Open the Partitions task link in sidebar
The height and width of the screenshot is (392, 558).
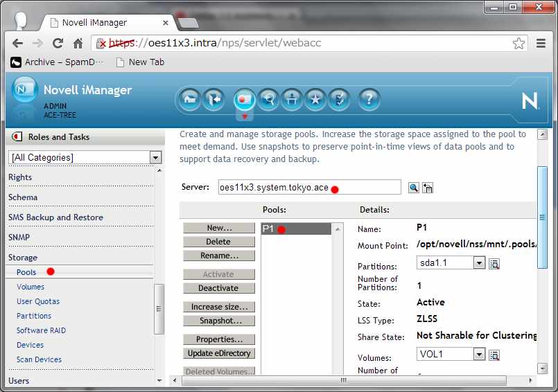(x=34, y=316)
